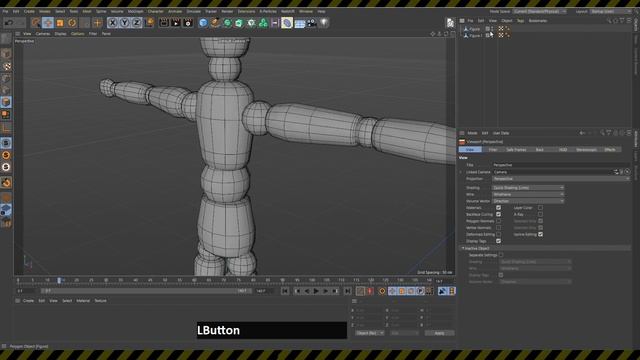
Task: Toggle the X axis lock
Action: click(113, 23)
